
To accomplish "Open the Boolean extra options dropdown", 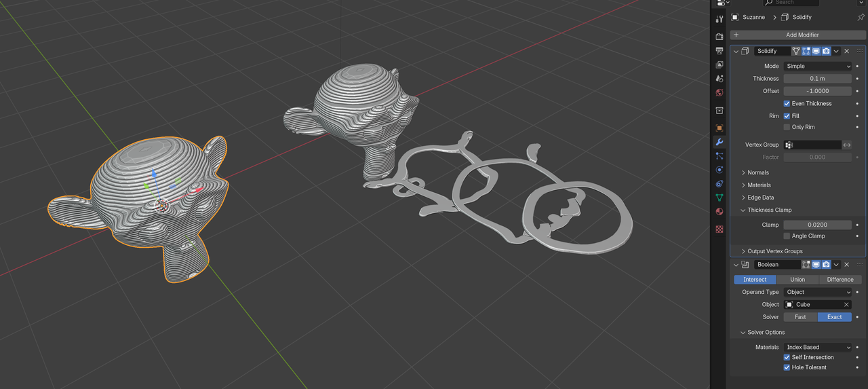I will coord(836,264).
